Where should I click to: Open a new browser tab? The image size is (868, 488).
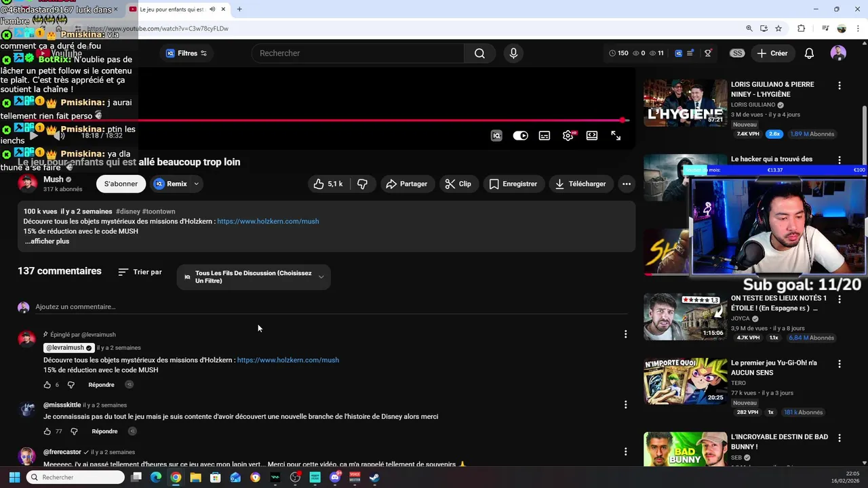click(x=239, y=9)
